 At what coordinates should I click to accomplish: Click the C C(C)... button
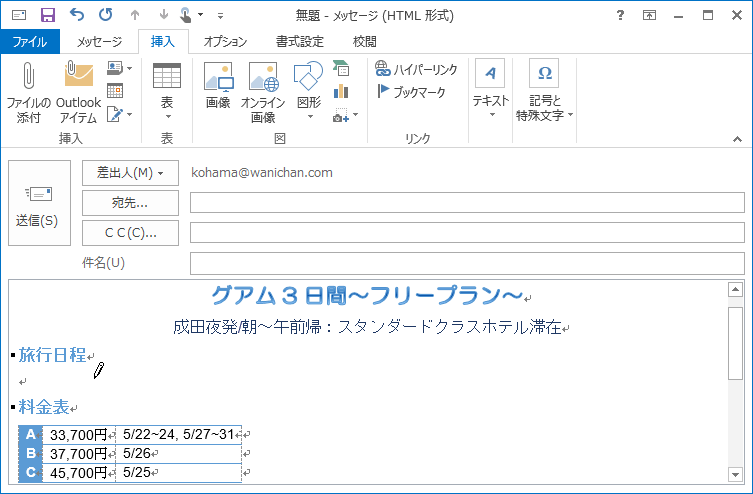click(130, 233)
